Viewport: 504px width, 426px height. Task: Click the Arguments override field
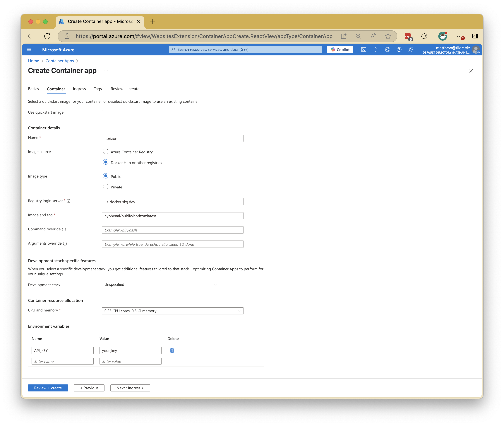pos(173,244)
